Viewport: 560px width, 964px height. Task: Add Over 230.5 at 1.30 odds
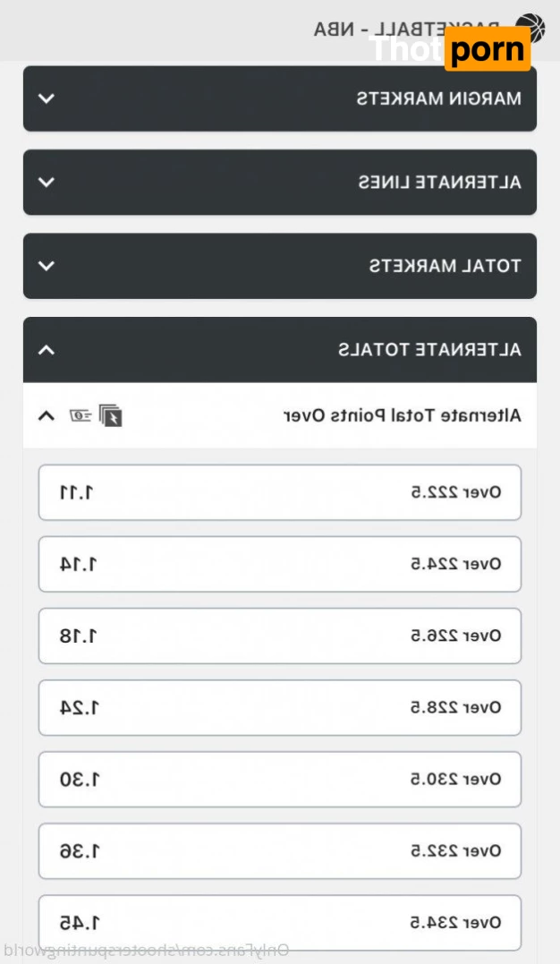279,779
